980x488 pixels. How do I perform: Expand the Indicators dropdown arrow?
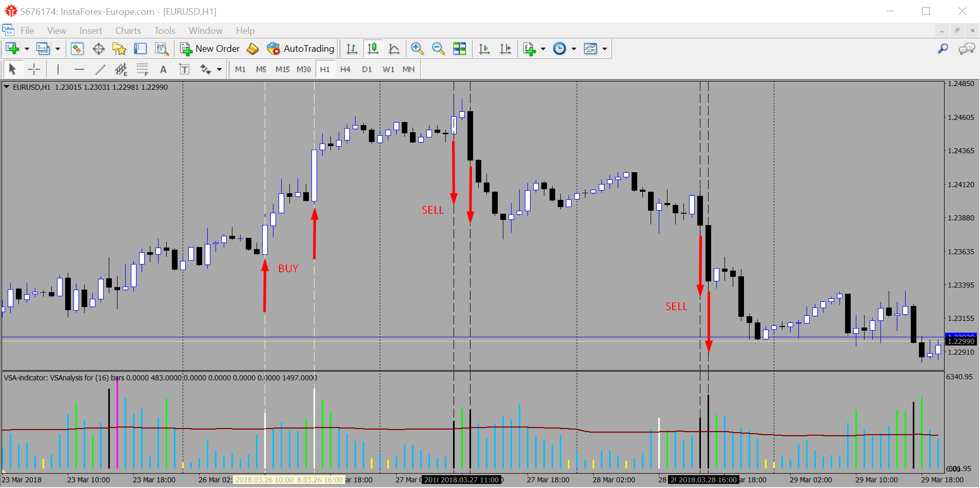click(543, 49)
